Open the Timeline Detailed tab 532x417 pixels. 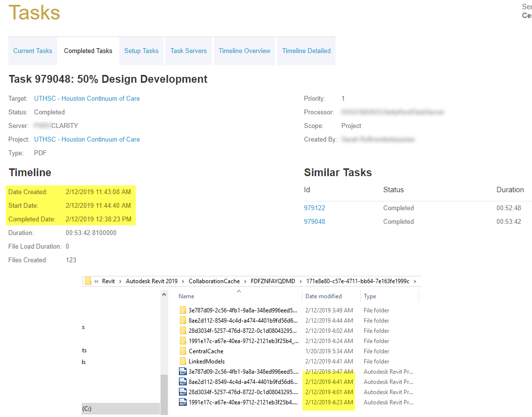pyautogui.click(x=306, y=51)
